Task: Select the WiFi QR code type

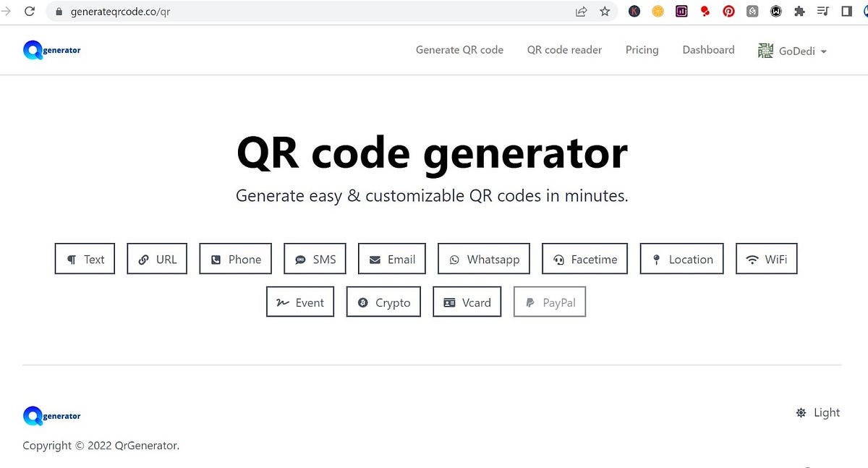Action: 766,258
